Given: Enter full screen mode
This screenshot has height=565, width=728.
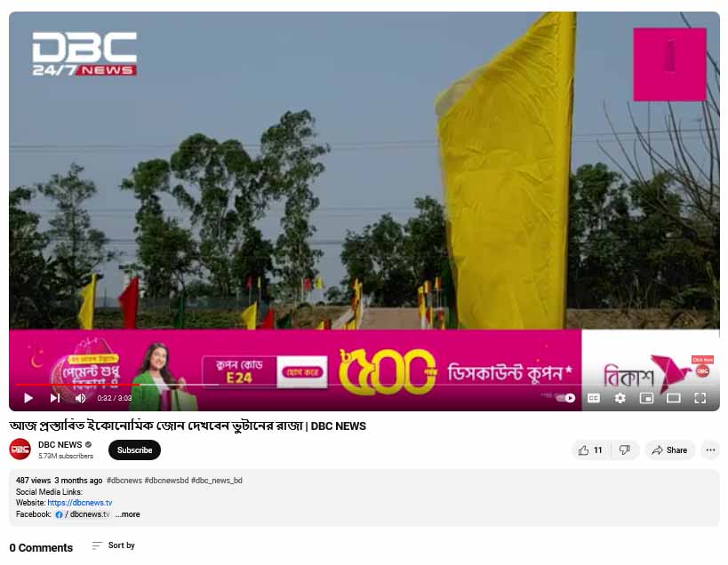Looking at the screenshot, I should click(700, 398).
